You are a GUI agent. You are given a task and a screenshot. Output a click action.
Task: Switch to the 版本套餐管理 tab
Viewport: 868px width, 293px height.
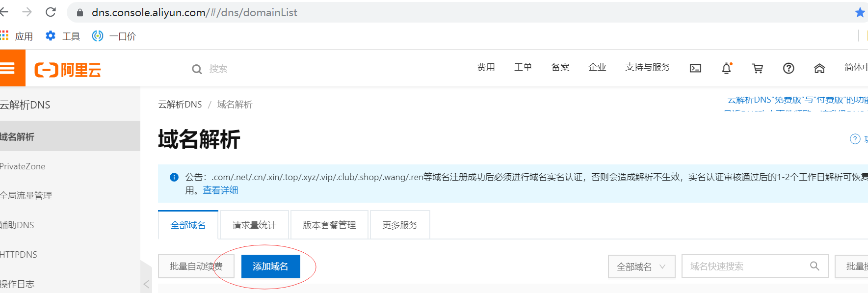[x=329, y=225]
